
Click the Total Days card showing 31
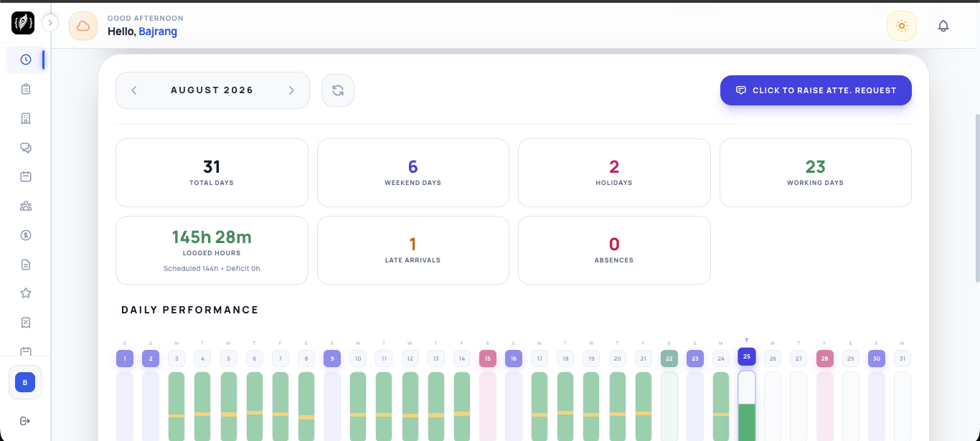pyautogui.click(x=212, y=172)
